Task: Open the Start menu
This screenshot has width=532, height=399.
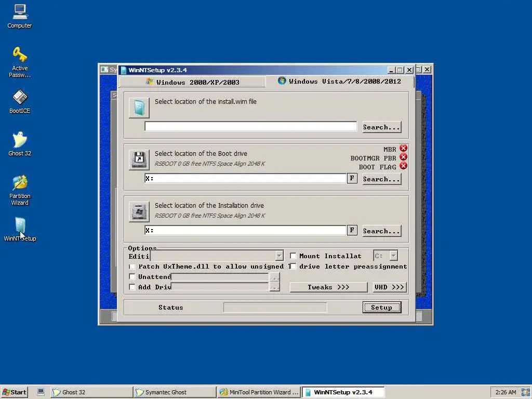Action: (14, 392)
